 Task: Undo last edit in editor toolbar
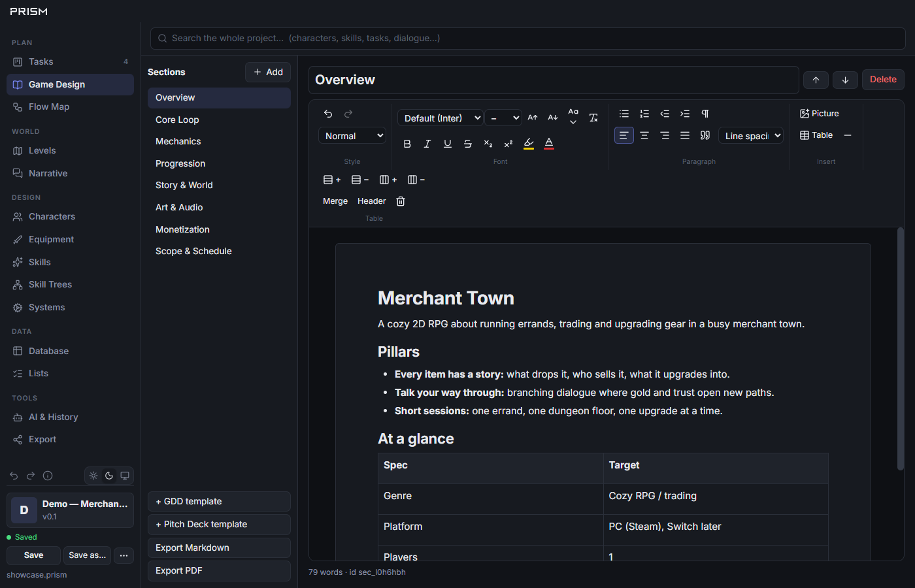click(x=328, y=114)
